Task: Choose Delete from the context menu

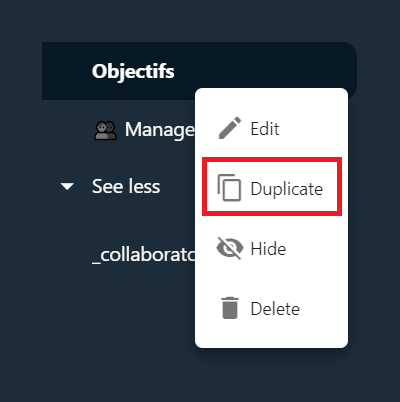Action: coord(272,309)
